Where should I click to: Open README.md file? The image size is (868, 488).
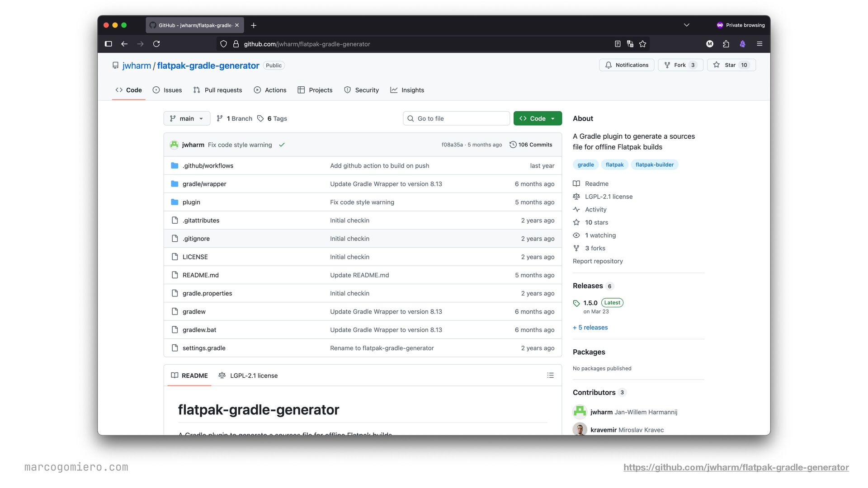pyautogui.click(x=201, y=275)
